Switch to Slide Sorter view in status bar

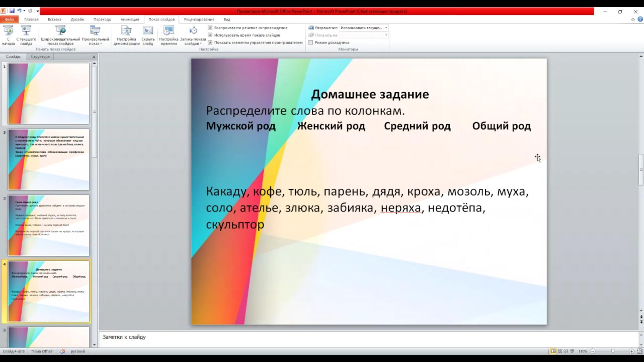pyautogui.click(x=559, y=351)
